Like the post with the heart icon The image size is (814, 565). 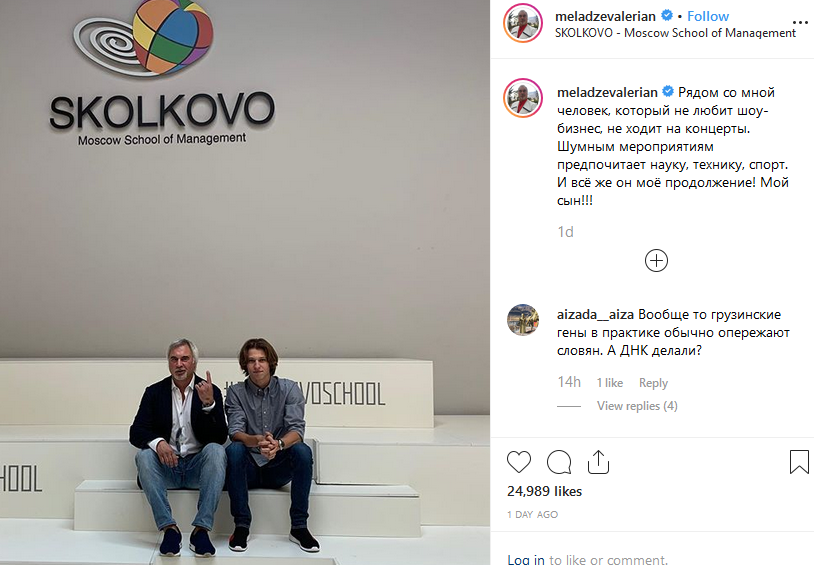[519, 462]
